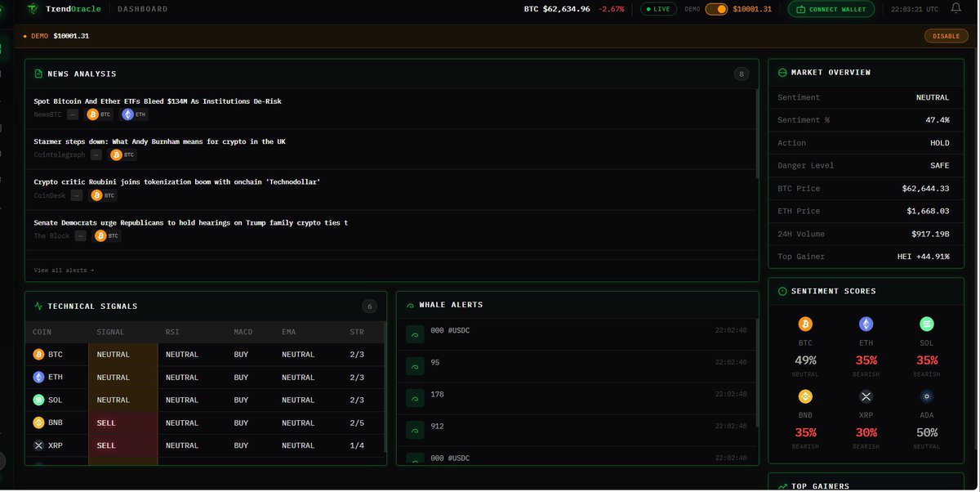Open the Spot Bitcoin And Ether ETFs headline

[x=158, y=101]
